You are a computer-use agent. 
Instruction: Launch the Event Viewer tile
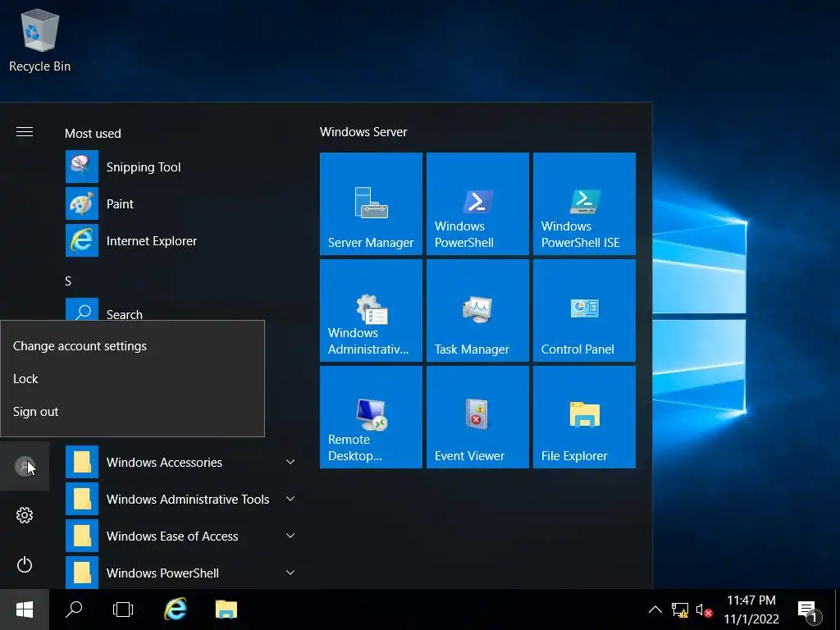(x=477, y=417)
